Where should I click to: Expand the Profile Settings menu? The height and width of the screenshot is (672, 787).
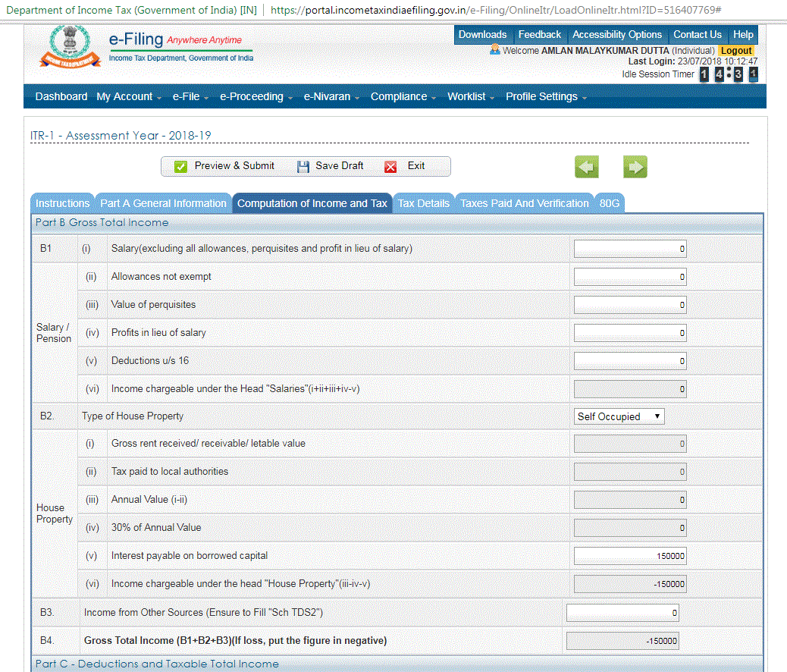coord(546,96)
